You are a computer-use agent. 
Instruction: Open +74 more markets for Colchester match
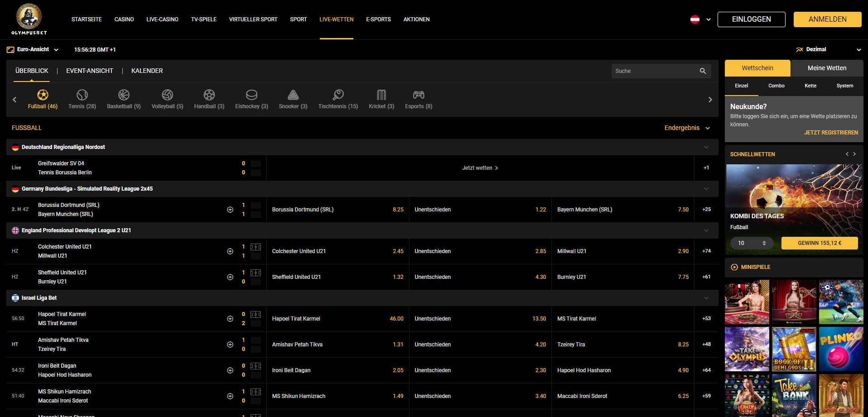point(706,251)
